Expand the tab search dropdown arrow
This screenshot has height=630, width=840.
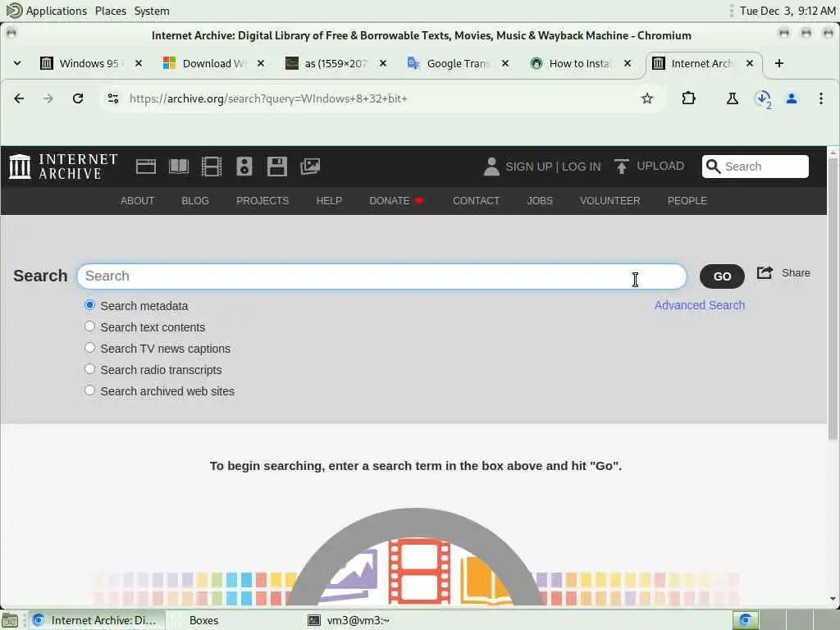click(17, 63)
